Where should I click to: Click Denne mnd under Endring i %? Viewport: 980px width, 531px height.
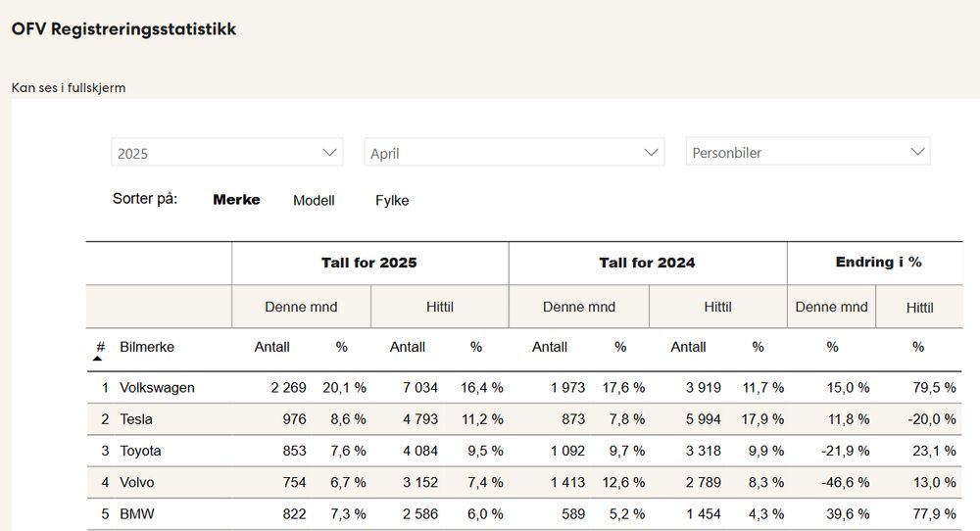point(831,307)
